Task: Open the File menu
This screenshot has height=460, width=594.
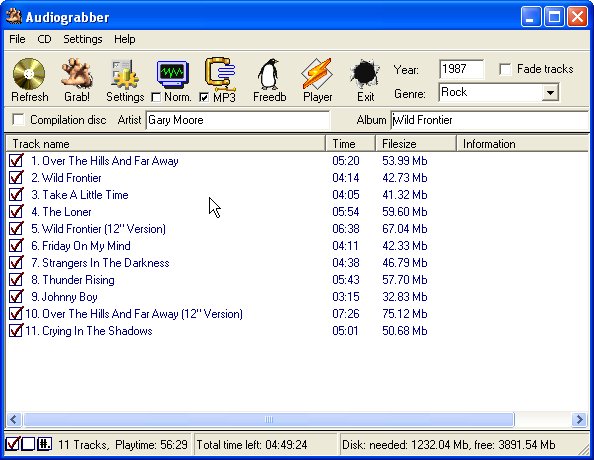Action: pos(17,39)
